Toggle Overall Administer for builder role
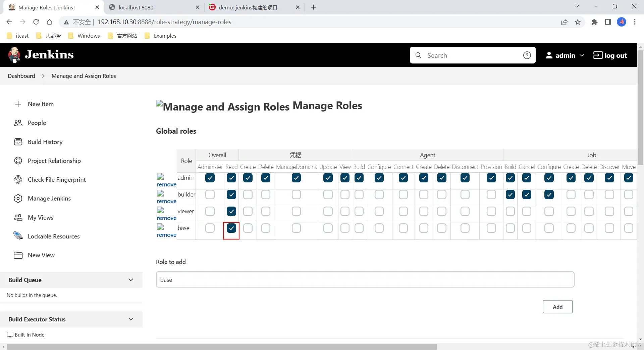Screen dimensions: 644x350 pyautogui.click(x=210, y=194)
